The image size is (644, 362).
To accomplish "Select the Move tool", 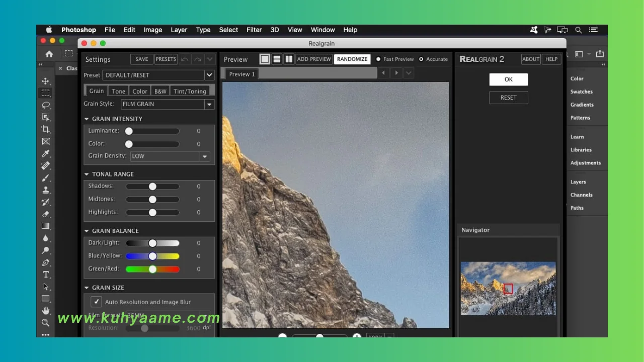I will click(x=46, y=81).
